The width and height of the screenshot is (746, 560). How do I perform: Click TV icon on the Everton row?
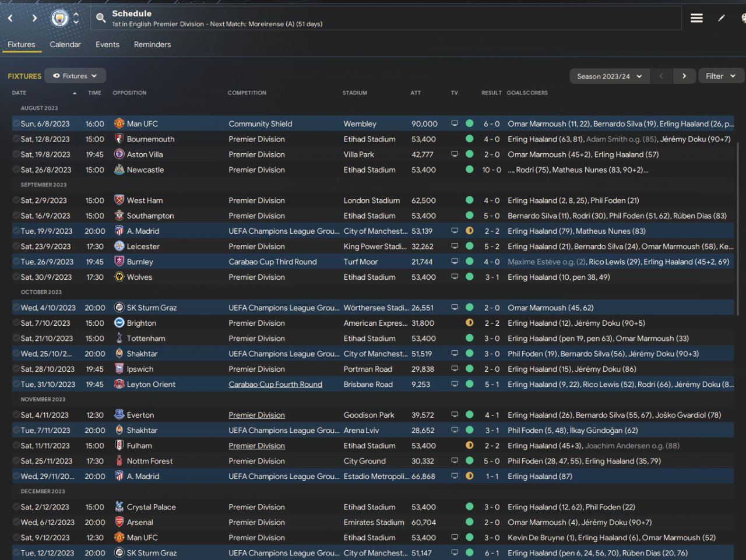click(455, 415)
